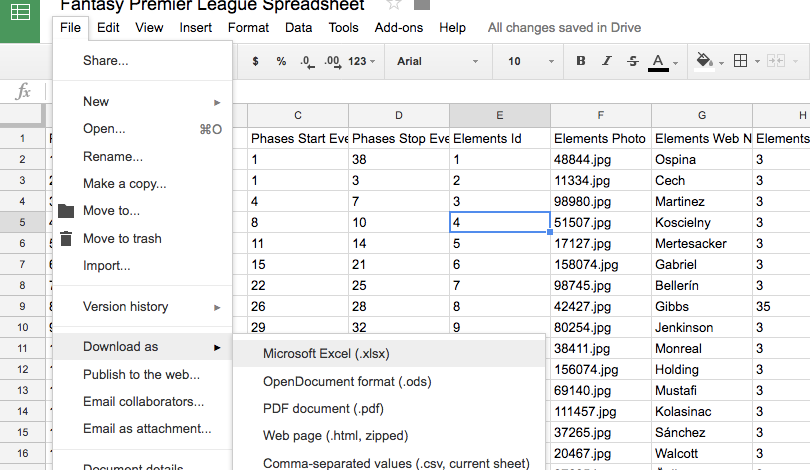
Task: Toggle strikethrough formatting
Action: (632, 61)
